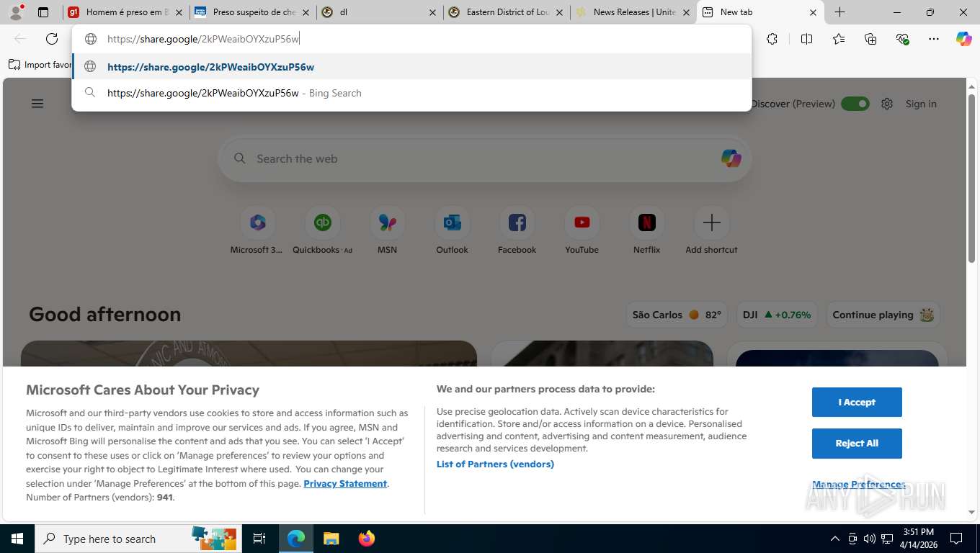Switch to the dl tab

pyautogui.click(x=380, y=12)
